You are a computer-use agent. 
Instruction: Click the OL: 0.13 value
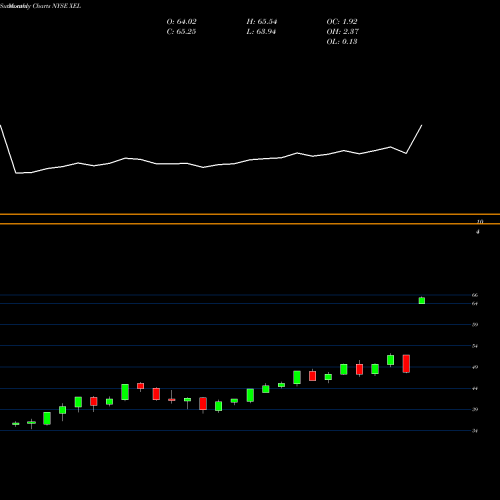click(x=342, y=42)
